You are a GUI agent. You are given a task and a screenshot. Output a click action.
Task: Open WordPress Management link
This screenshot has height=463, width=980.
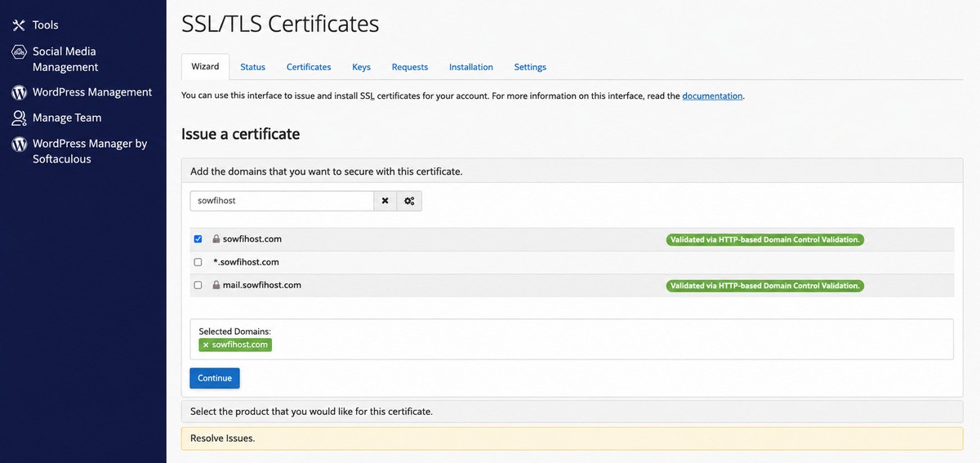click(92, 92)
